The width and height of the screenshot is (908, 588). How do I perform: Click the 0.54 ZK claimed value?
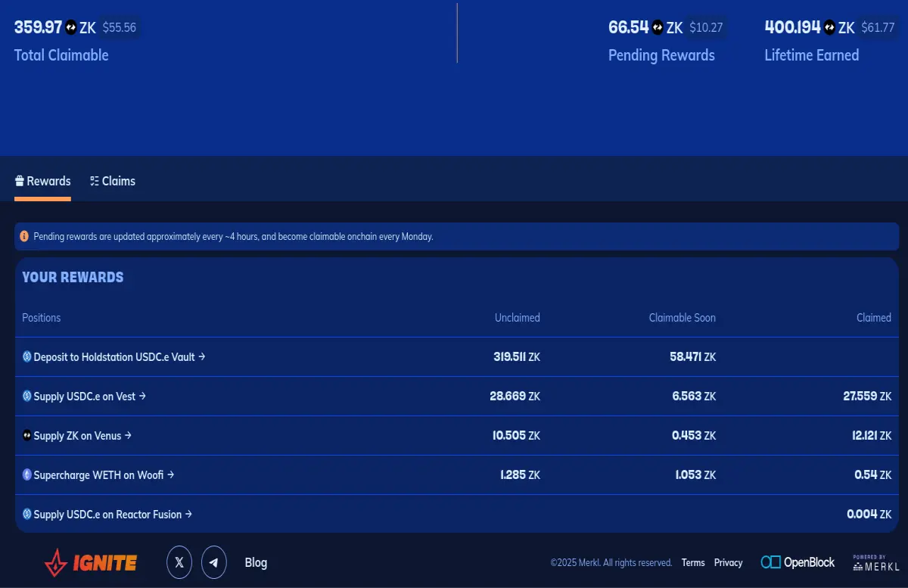point(872,475)
